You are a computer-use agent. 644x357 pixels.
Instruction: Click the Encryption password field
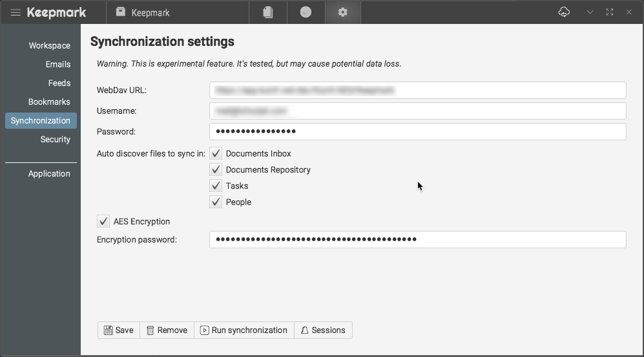417,240
